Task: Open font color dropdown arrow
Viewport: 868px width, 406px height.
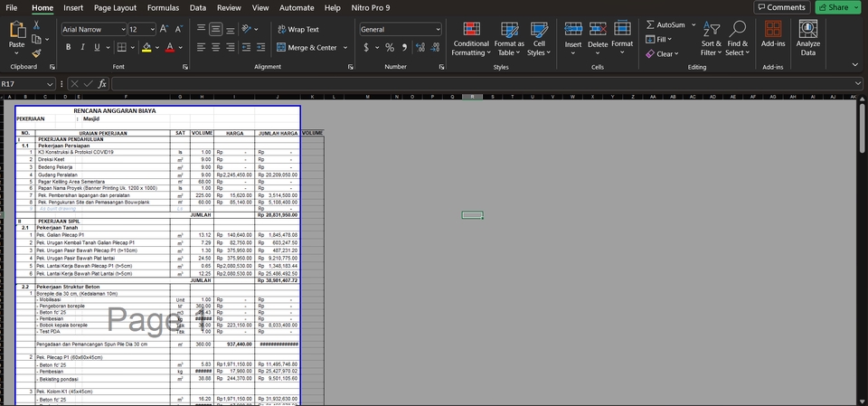Action: (181, 48)
